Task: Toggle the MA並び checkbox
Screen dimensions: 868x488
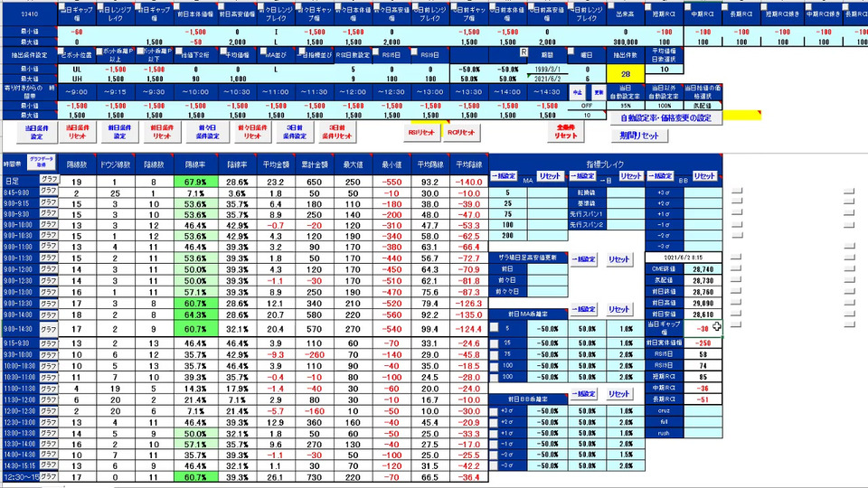Action: click(262, 52)
